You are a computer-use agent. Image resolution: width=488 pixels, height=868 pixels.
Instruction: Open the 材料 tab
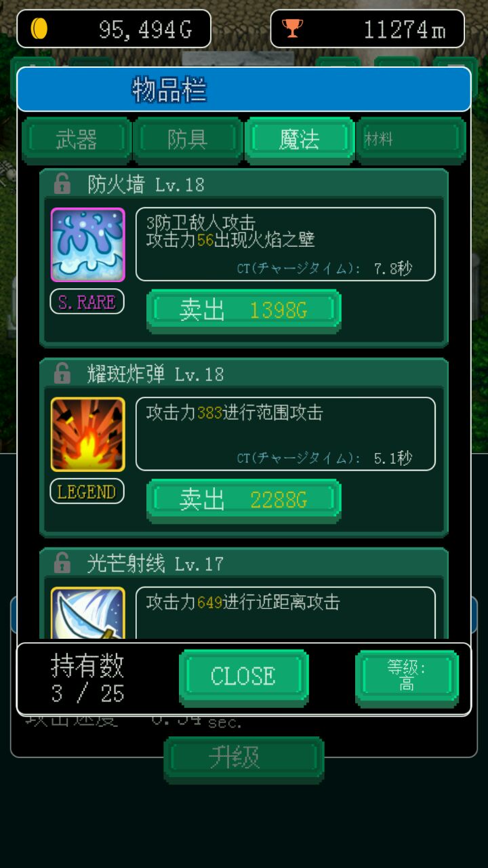coord(411,140)
